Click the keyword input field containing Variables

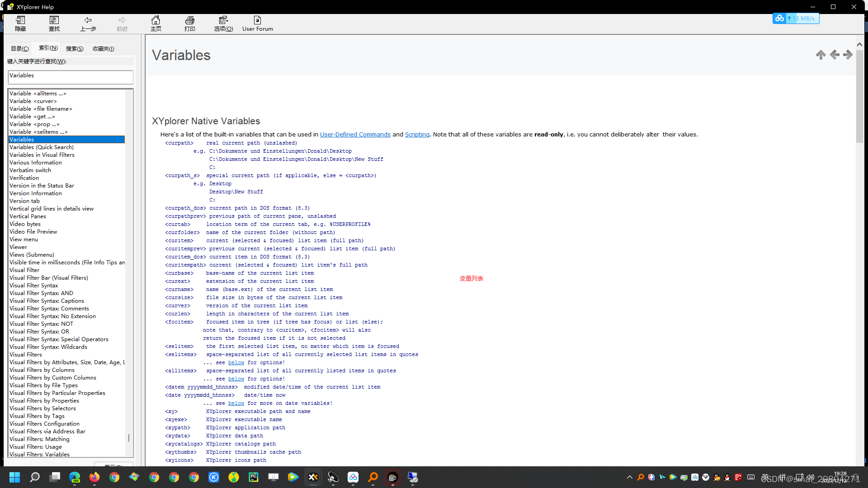point(71,77)
